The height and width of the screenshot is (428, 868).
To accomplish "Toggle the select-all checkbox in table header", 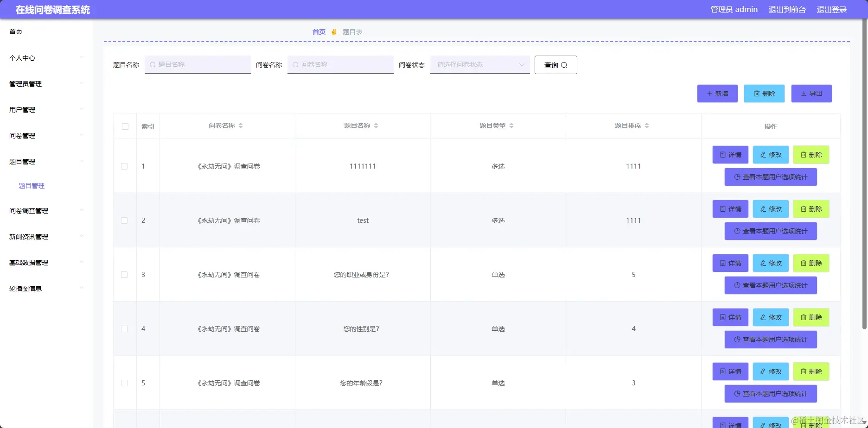I will click(125, 126).
